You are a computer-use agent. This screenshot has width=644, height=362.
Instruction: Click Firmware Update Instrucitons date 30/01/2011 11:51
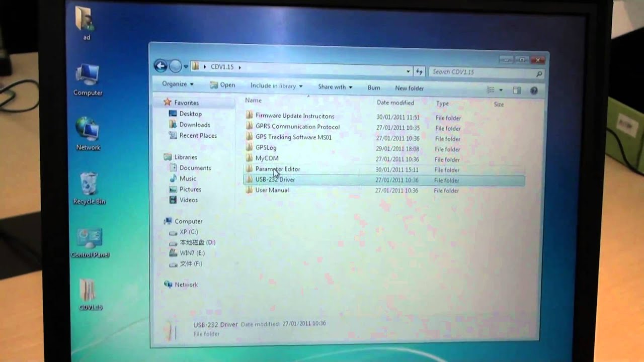pyautogui.click(x=397, y=117)
